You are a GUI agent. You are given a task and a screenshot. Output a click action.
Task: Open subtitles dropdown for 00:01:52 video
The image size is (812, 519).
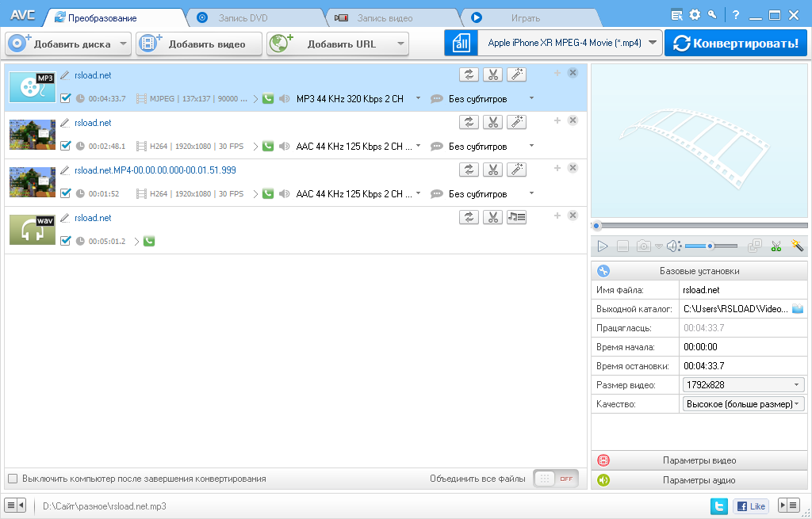[531, 193]
